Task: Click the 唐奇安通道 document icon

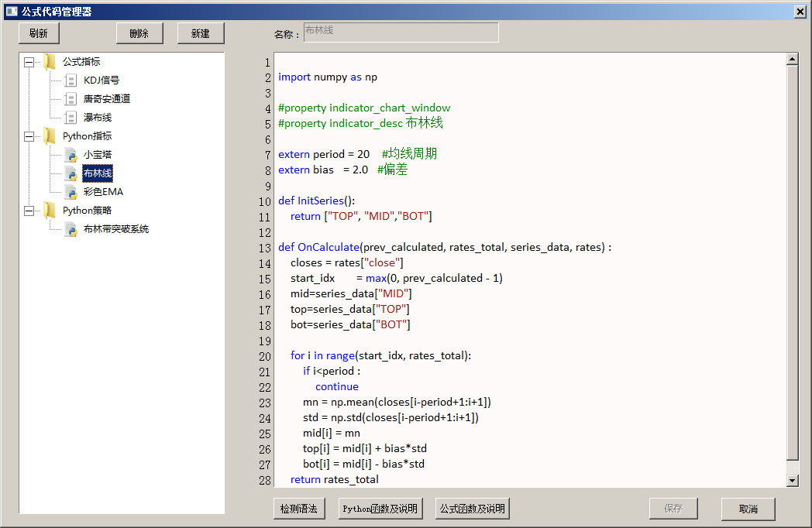Action: pos(71,99)
